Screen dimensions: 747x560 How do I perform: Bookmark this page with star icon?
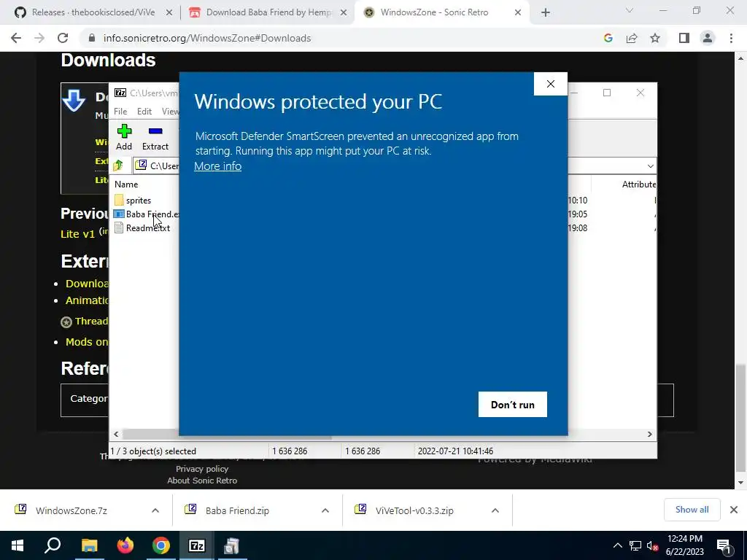(x=655, y=38)
